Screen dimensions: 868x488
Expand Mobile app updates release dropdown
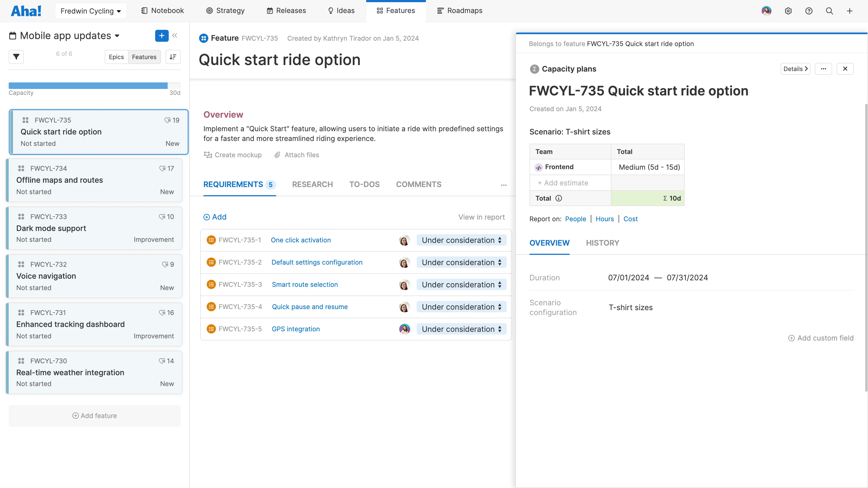[x=117, y=36]
